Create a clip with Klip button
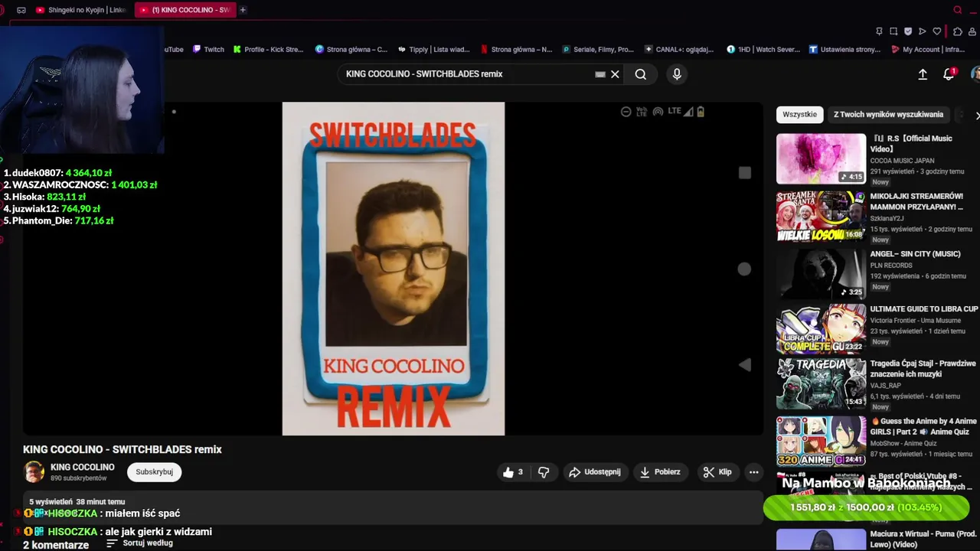980x551 pixels. click(x=717, y=472)
